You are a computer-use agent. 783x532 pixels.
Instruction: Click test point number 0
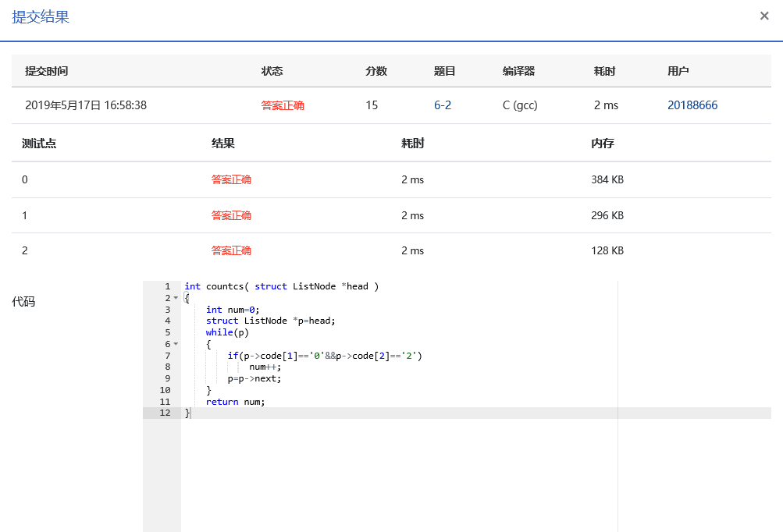pyautogui.click(x=25, y=179)
